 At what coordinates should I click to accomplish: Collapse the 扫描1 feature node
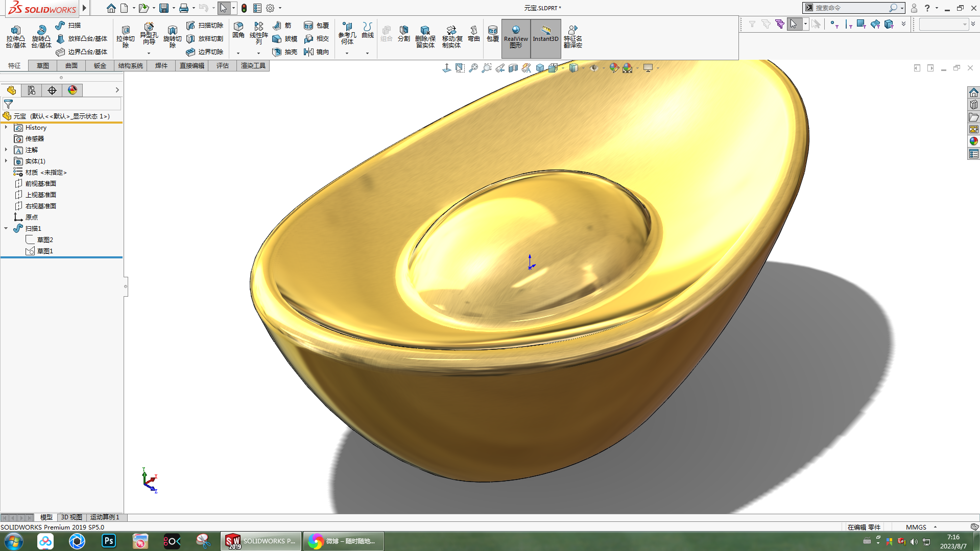6,228
